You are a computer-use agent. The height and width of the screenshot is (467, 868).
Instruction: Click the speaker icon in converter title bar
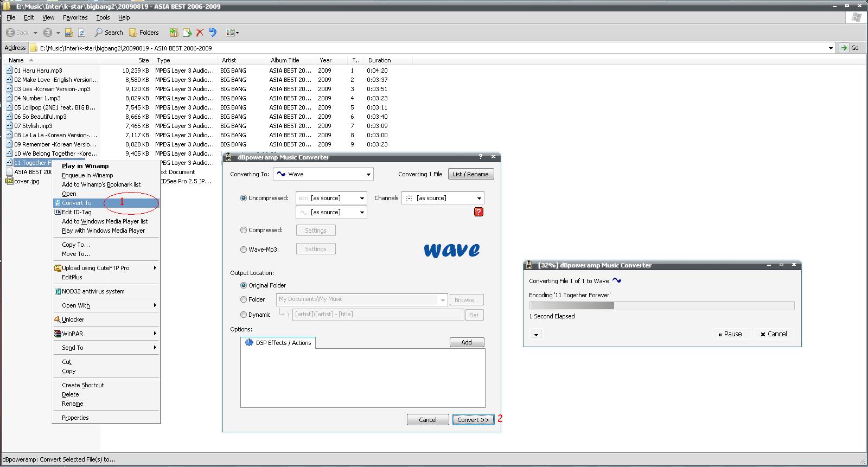pos(229,157)
